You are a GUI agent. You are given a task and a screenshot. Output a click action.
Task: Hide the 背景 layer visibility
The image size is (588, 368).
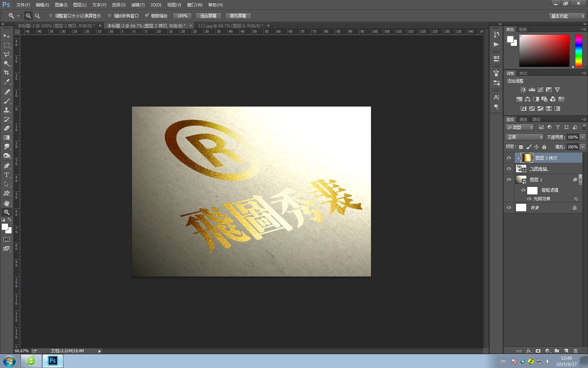pos(509,207)
